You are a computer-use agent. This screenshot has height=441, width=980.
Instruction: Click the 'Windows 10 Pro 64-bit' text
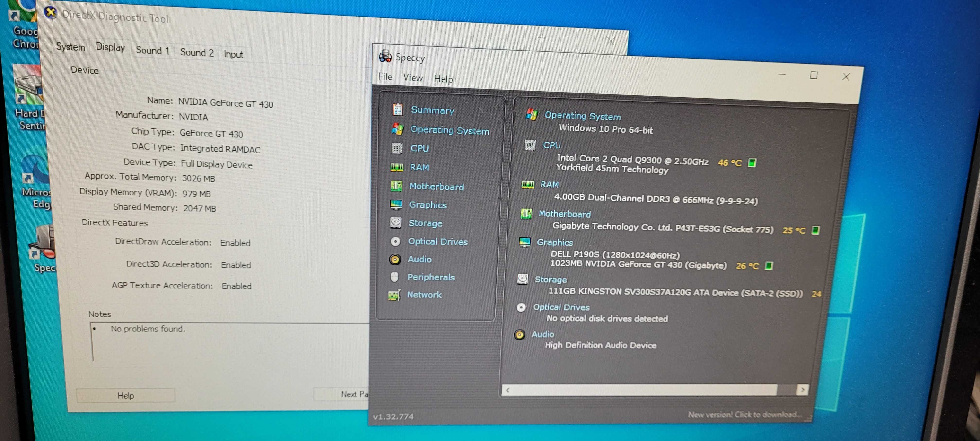click(606, 129)
